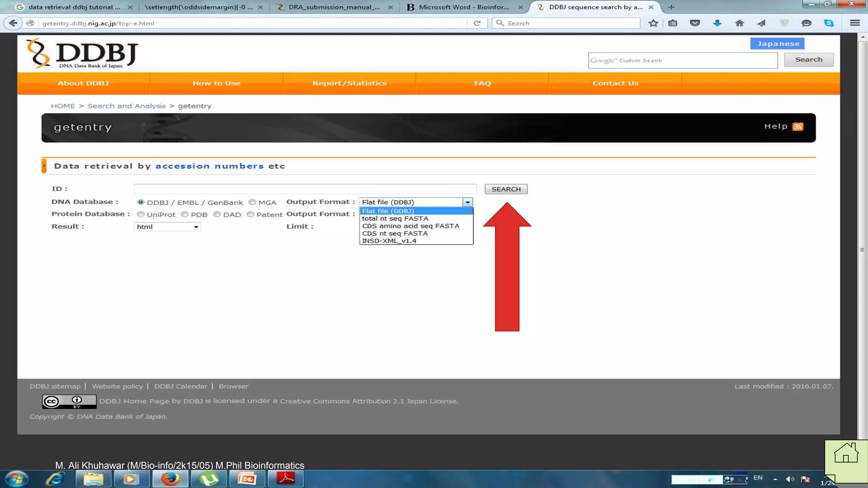868x488 pixels.
Task: Select the PDB radio button
Action: click(185, 214)
